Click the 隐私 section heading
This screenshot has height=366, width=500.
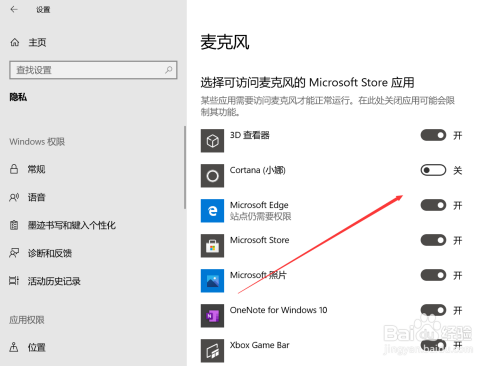(x=18, y=97)
